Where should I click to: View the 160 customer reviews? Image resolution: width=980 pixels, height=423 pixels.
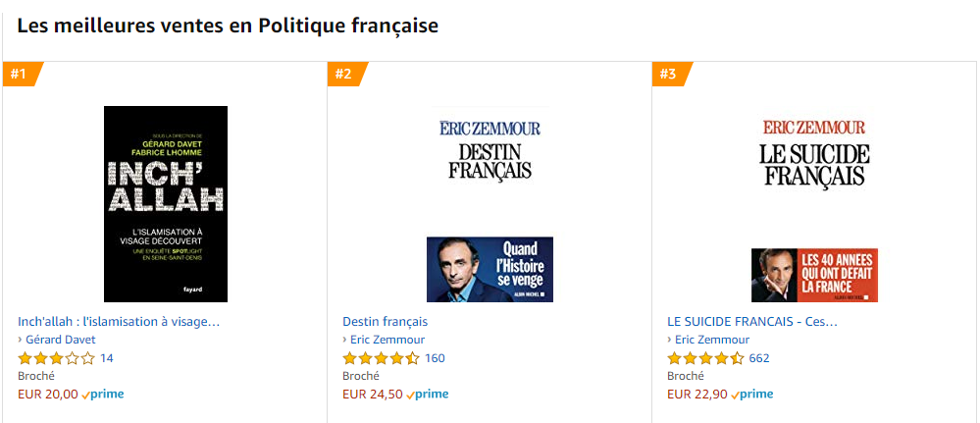click(x=435, y=358)
